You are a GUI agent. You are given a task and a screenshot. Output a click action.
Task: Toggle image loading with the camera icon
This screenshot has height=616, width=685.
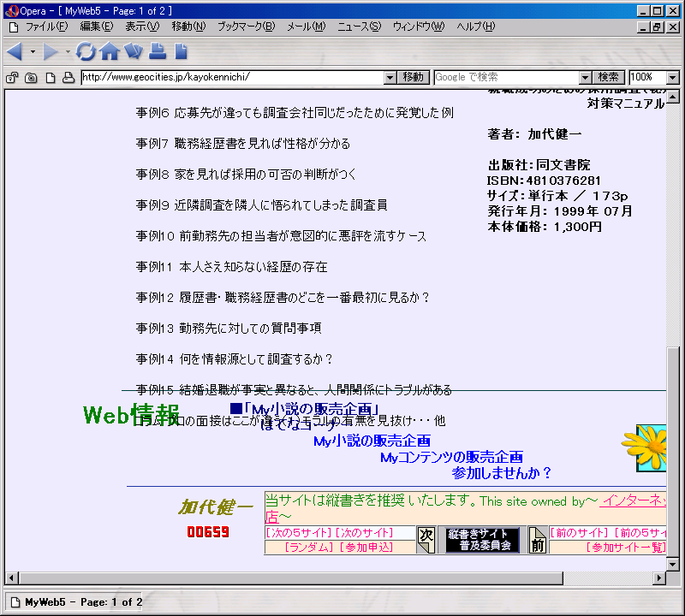pos(31,78)
